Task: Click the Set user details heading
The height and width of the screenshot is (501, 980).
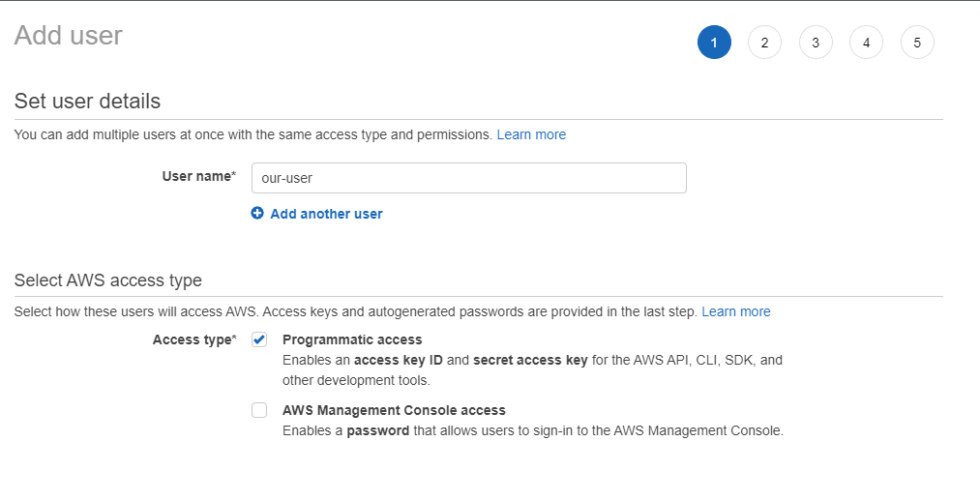Action: pyautogui.click(x=87, y=101)
